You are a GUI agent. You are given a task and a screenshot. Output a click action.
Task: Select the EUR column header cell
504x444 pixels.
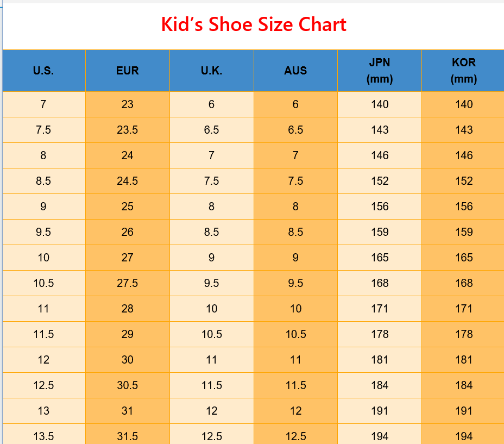(128, 71)
